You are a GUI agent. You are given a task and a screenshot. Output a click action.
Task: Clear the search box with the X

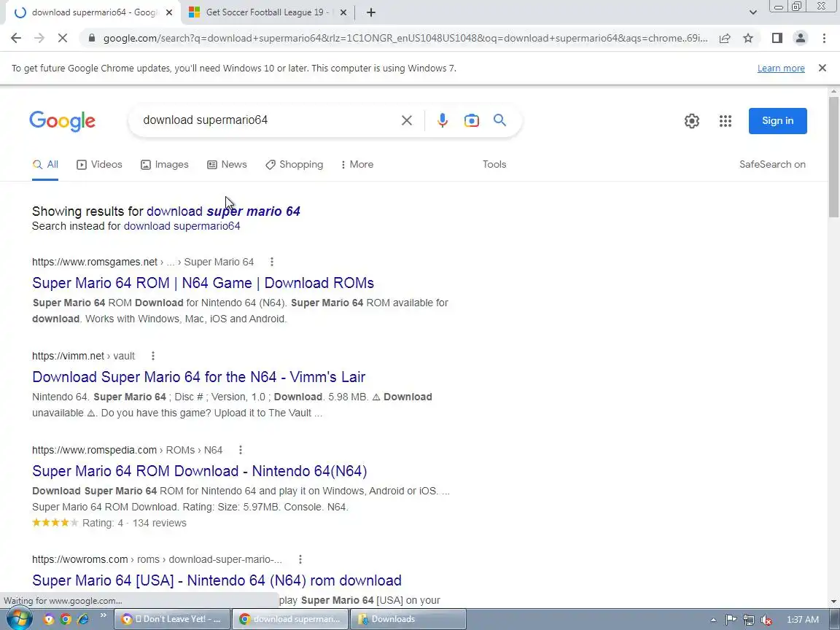pos(407,120)
